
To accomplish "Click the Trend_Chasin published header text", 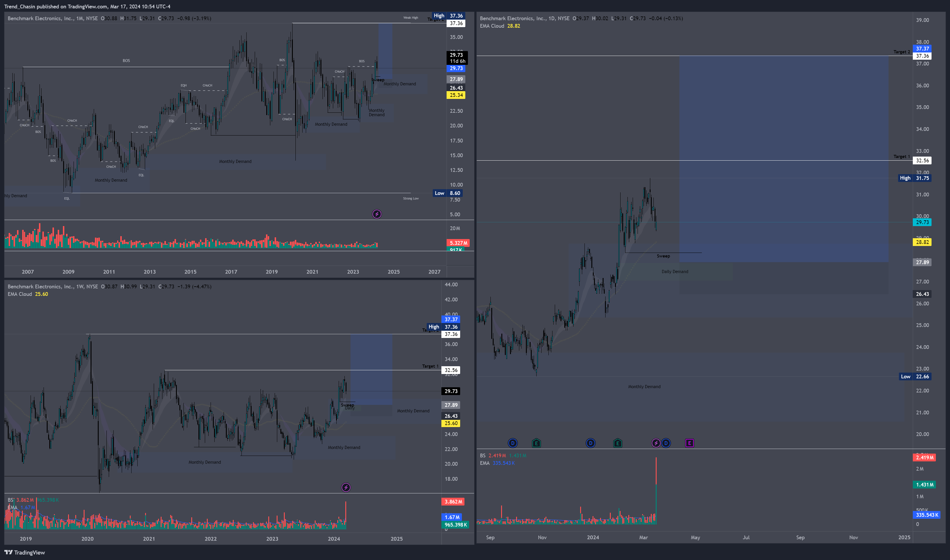I will tap(87, 6).
